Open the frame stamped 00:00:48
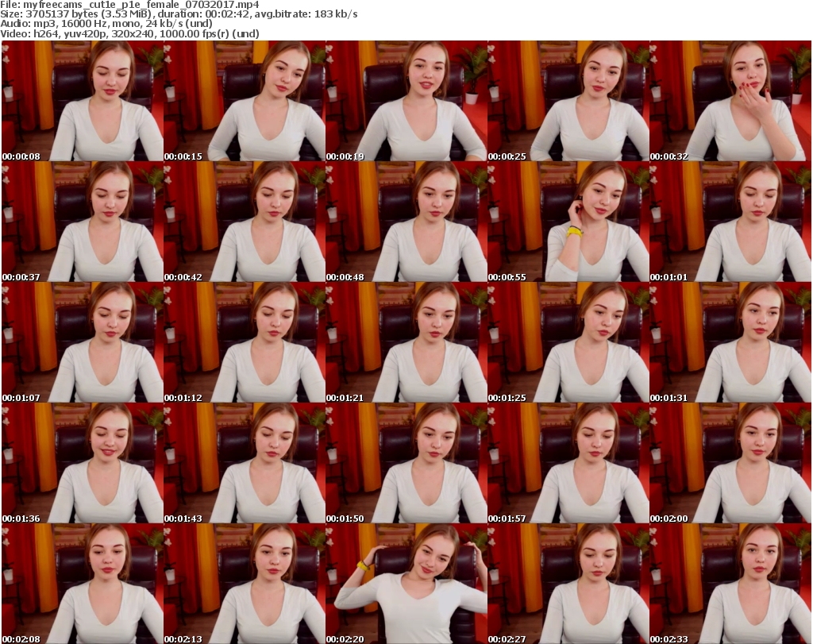813x644 pixels. [x=406, y=222]
